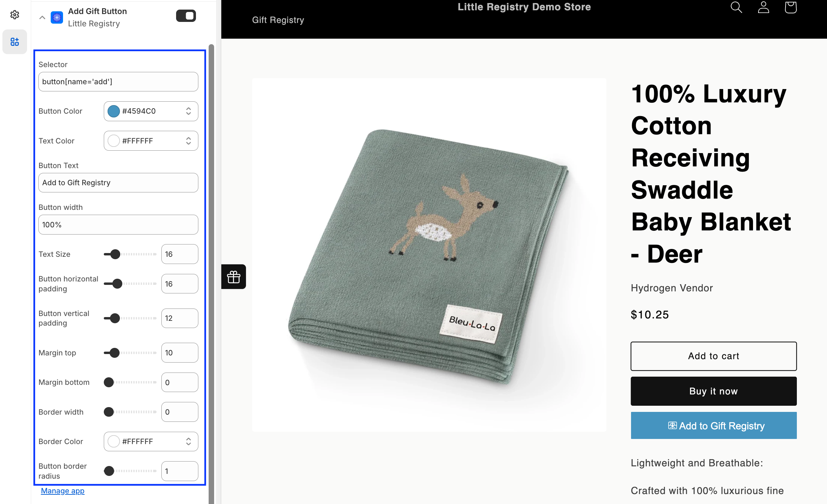This screenshot has height=504, width=827.
Task: Click the Little Registry app logo icon
Action: click(57, 17)
